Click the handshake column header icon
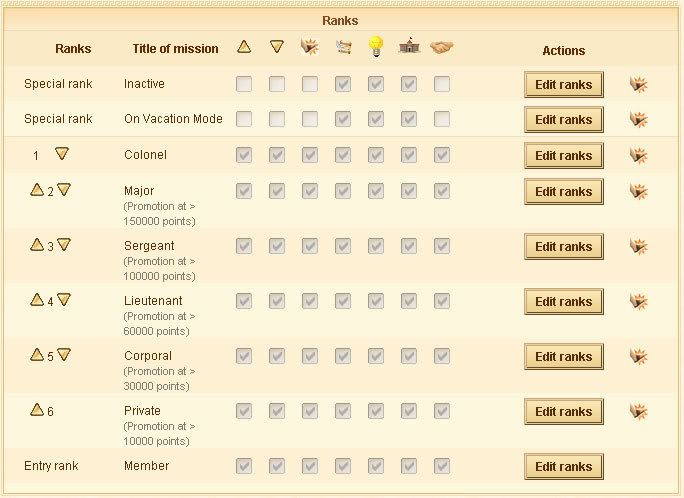Viewport: 684px width, 498px height. point(441,47)
